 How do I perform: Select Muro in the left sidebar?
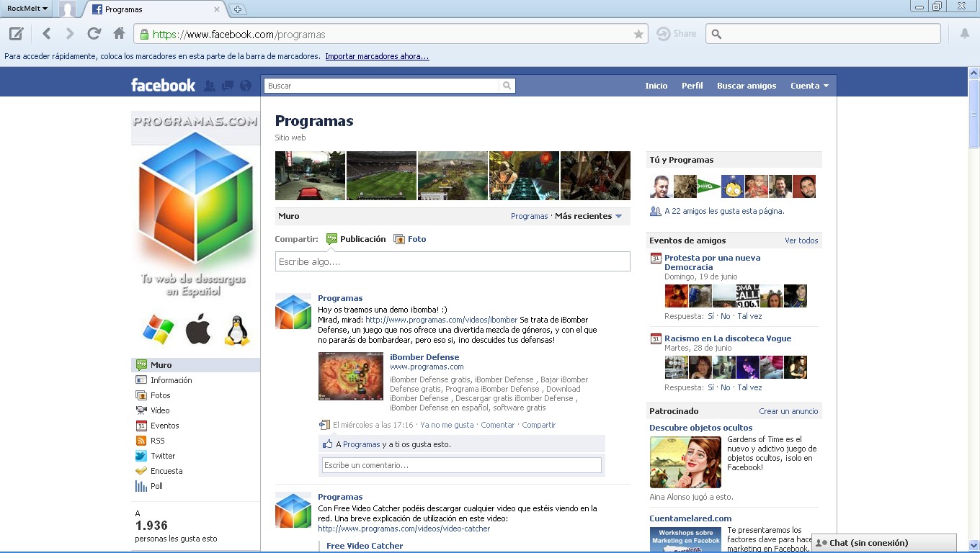point(195,365)
